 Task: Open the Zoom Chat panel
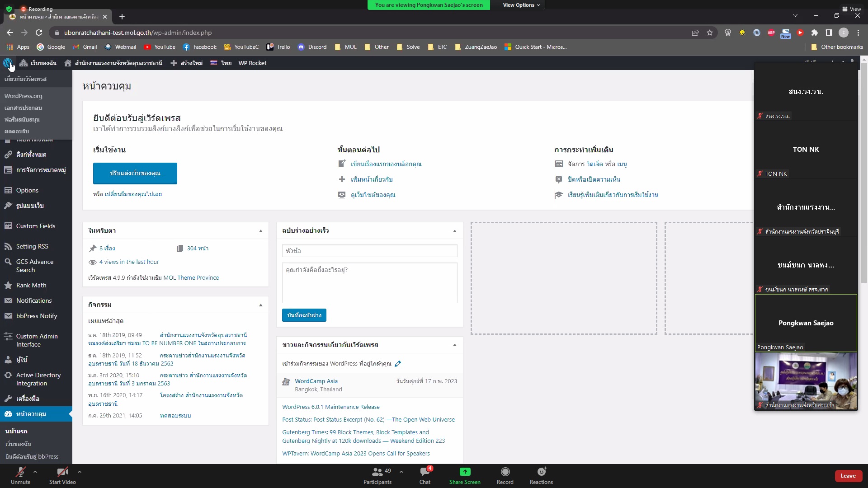point(425,475)
